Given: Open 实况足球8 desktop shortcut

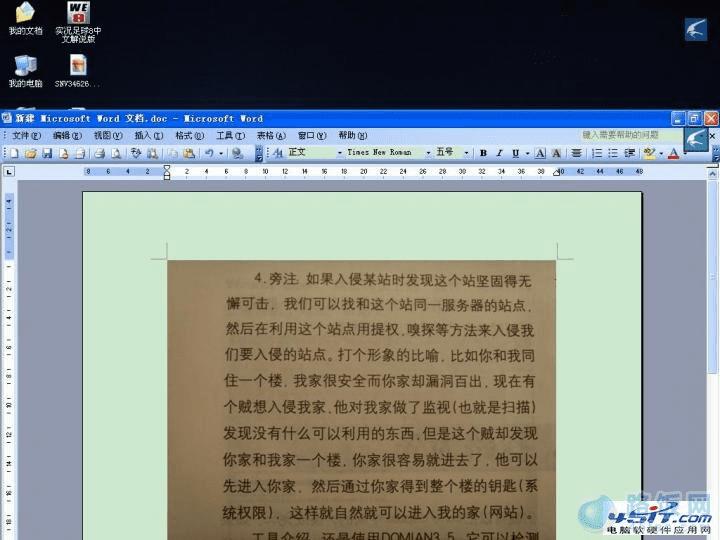Looking at the screenshot, I should click(78, 22).
